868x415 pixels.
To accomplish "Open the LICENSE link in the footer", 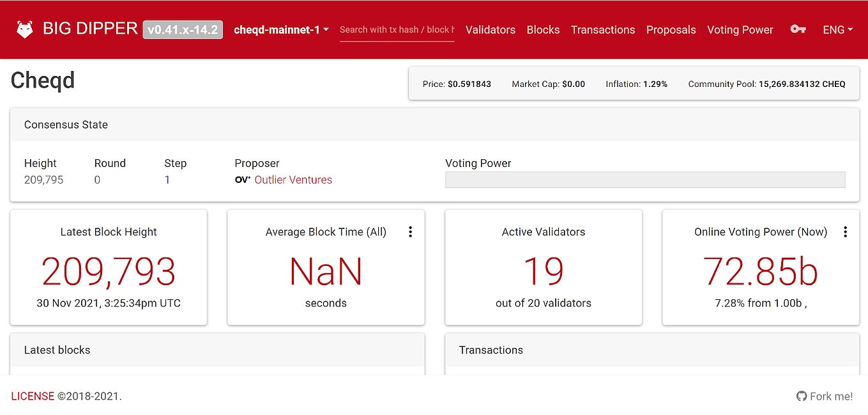I will tap(33, 396).
